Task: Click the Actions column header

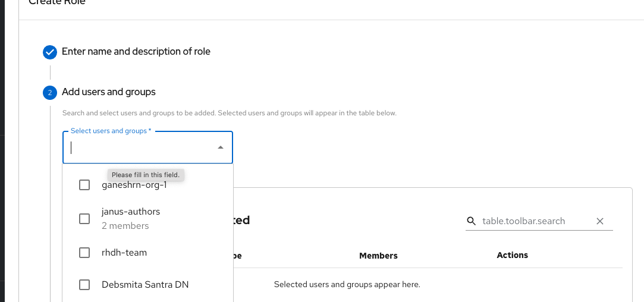Action: (512, 255)
